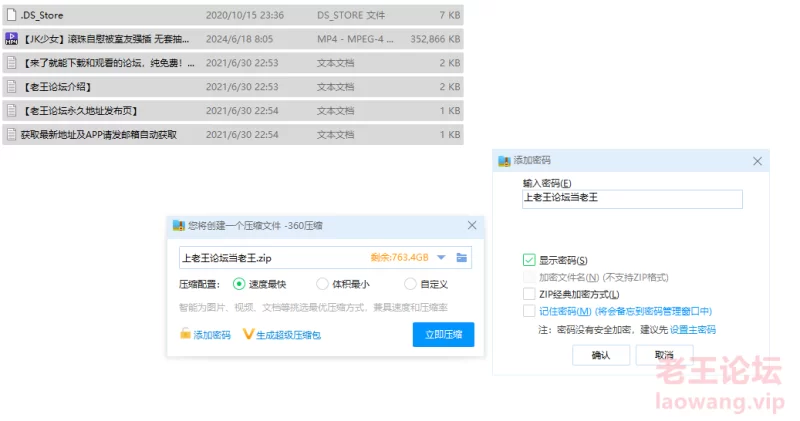Select the 【JK少女】 MP4 file name

click(x=106, y=39)
